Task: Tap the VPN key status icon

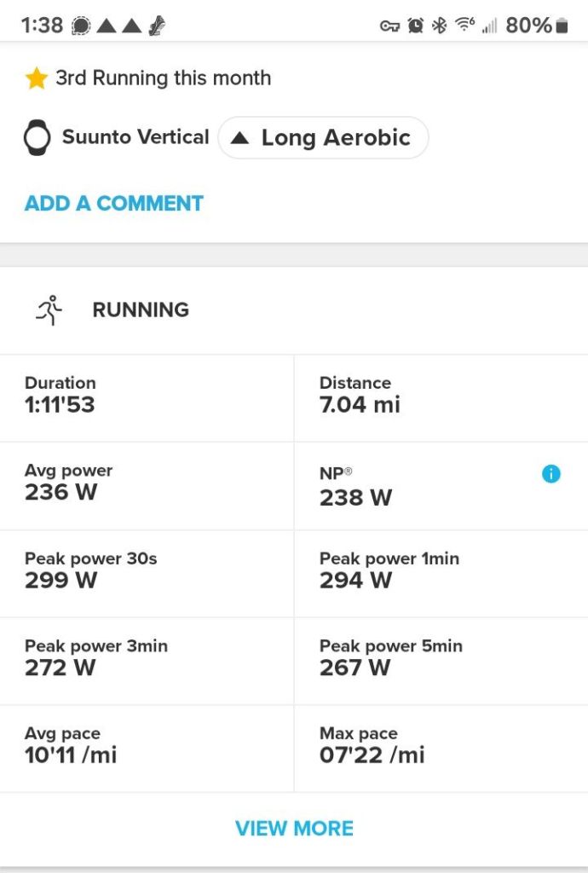Action: click(389, 26)
